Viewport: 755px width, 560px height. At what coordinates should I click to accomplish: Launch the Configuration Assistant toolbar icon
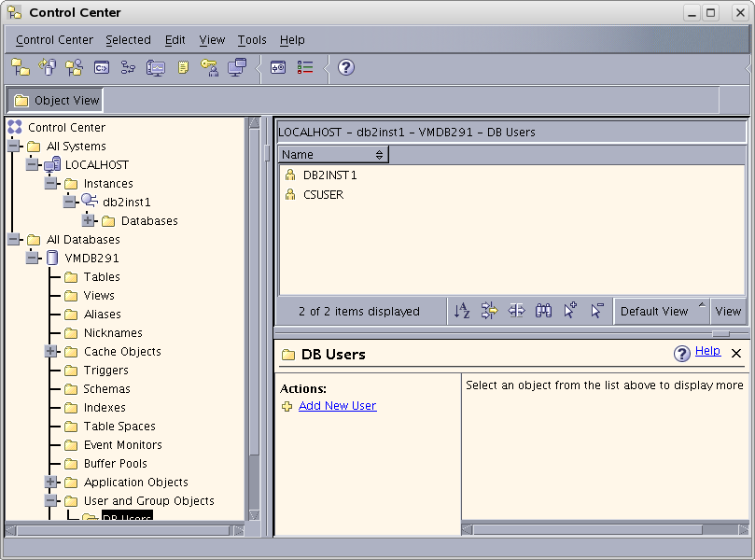pyautogui.click(x=237, y=67)
